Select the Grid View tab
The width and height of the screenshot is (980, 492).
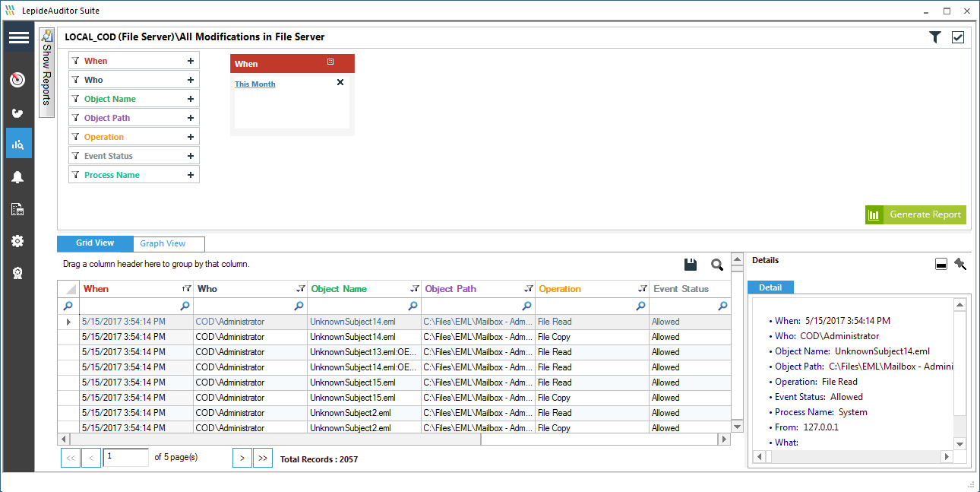(95, 243)
